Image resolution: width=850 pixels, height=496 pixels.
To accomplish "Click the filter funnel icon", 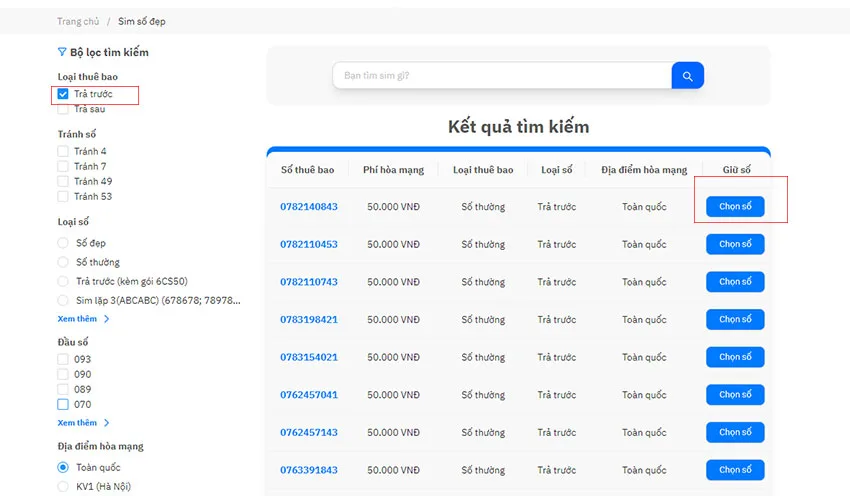I will (x=62, y=52).
